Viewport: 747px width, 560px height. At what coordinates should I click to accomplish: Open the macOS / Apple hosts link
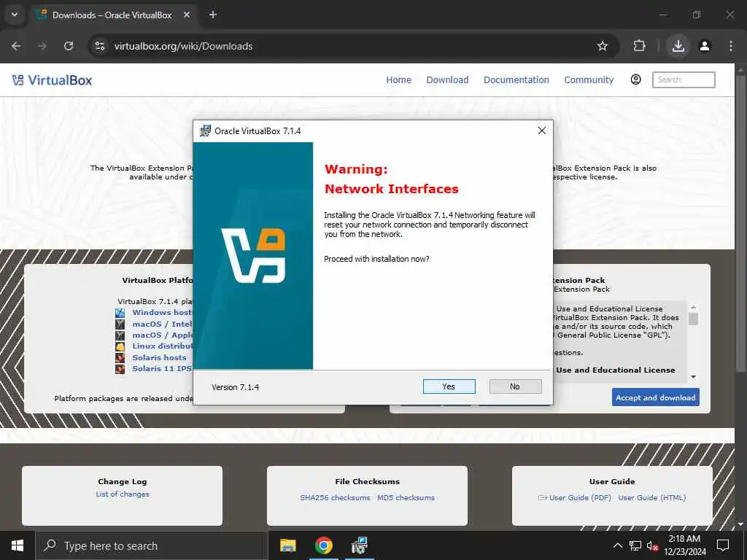[x=162, y=335]
